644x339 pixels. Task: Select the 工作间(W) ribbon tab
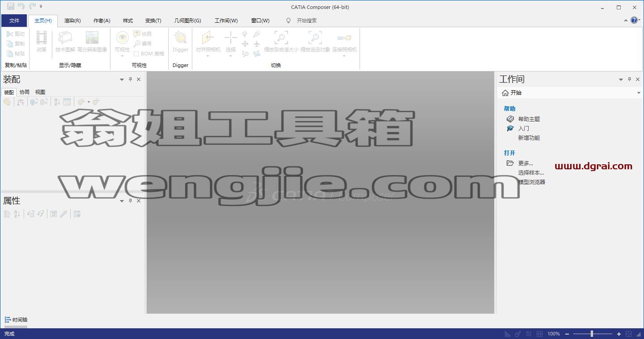click(x=226, y=21)
